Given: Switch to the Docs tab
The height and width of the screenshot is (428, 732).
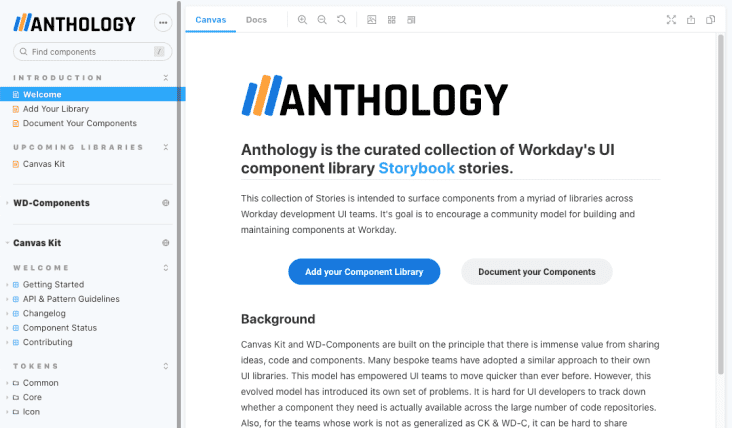Looking at the screenshot, I should pyautogui.click(x=256, y=20).
